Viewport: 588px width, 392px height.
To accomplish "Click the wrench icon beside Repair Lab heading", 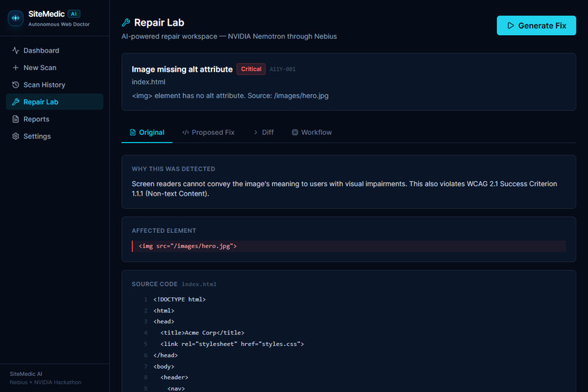I will coord(126,23).
